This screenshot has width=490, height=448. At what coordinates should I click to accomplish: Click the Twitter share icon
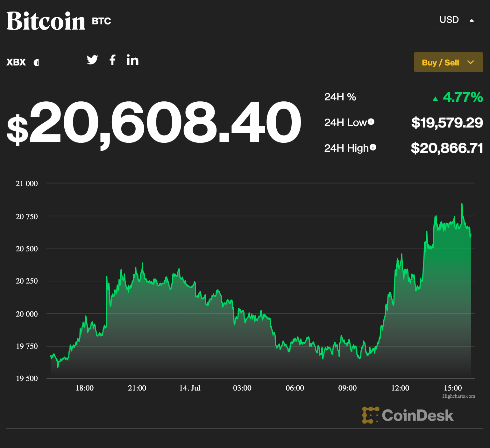(x=92, y=60)
